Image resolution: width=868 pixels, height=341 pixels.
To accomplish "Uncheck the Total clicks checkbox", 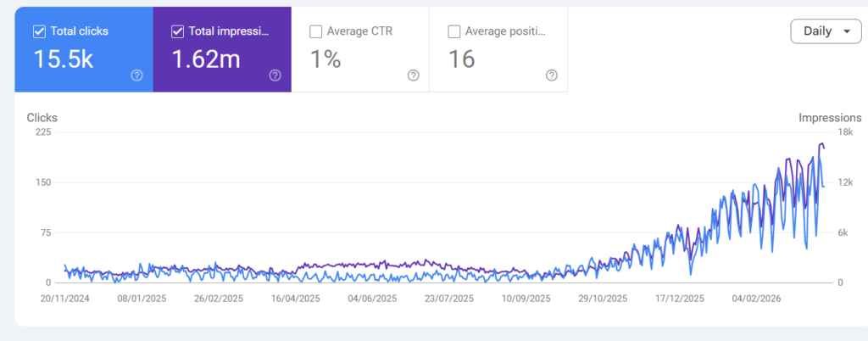I will (x=39, y=32).
